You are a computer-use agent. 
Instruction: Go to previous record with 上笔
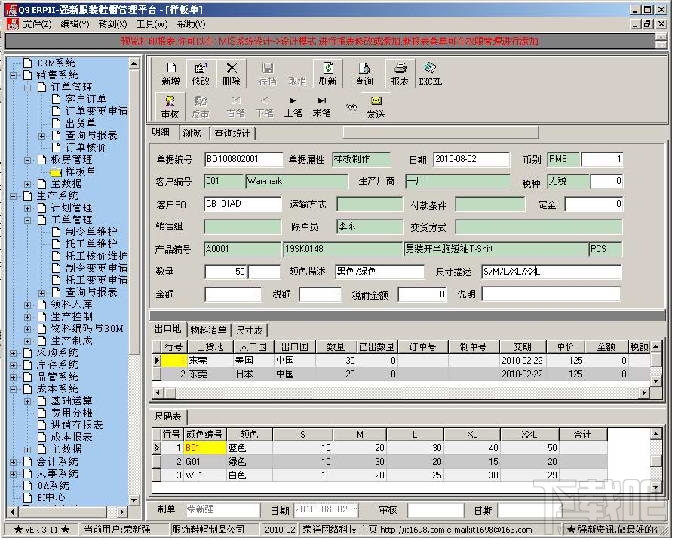[x=293, y=105]
